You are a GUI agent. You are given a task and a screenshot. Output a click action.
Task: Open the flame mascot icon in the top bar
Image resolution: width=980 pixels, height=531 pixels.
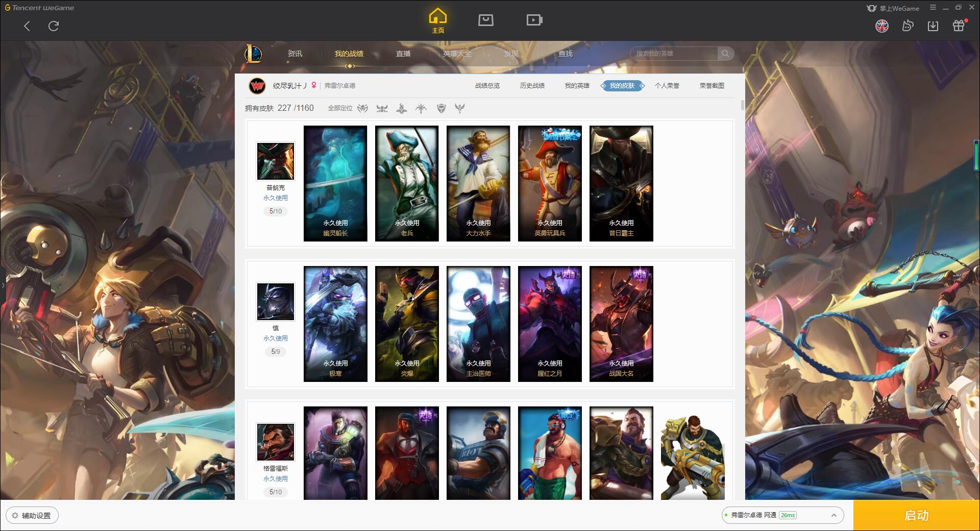pos(908,26)
